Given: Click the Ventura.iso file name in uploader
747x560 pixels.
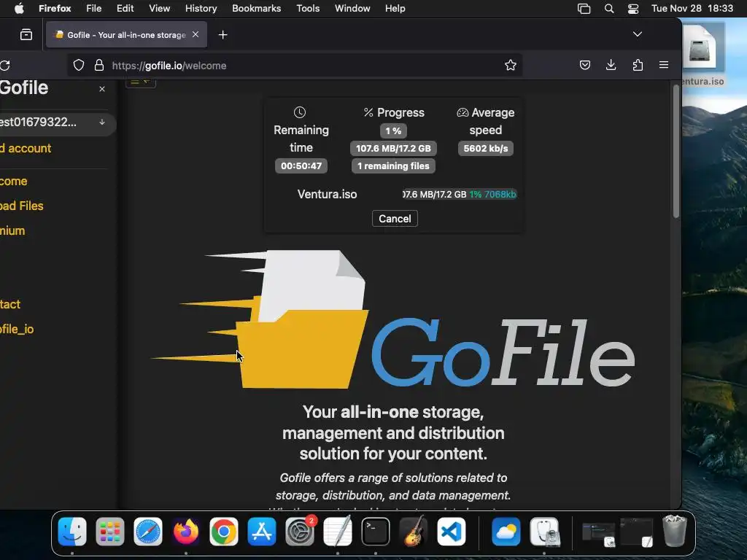Looking at the screenshot, I should [x=327, y=194].
